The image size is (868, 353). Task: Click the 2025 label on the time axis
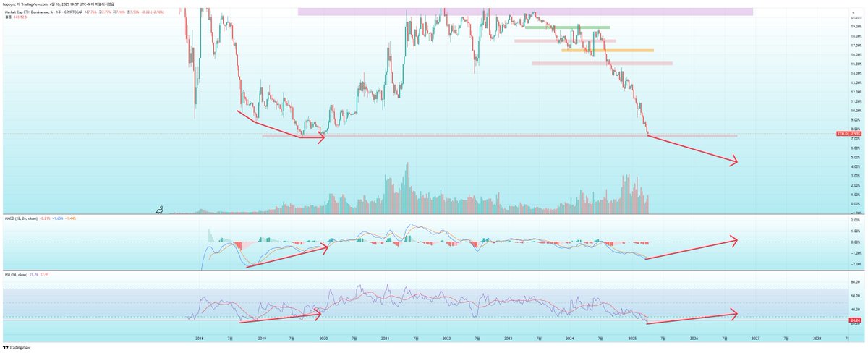pyautogui.click(x=632, y=337)
